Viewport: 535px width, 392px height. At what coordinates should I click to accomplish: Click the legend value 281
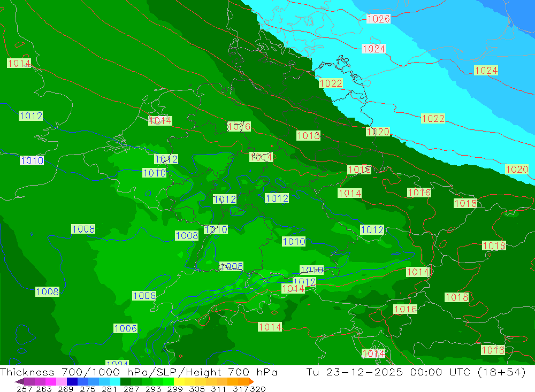(109, 389)
